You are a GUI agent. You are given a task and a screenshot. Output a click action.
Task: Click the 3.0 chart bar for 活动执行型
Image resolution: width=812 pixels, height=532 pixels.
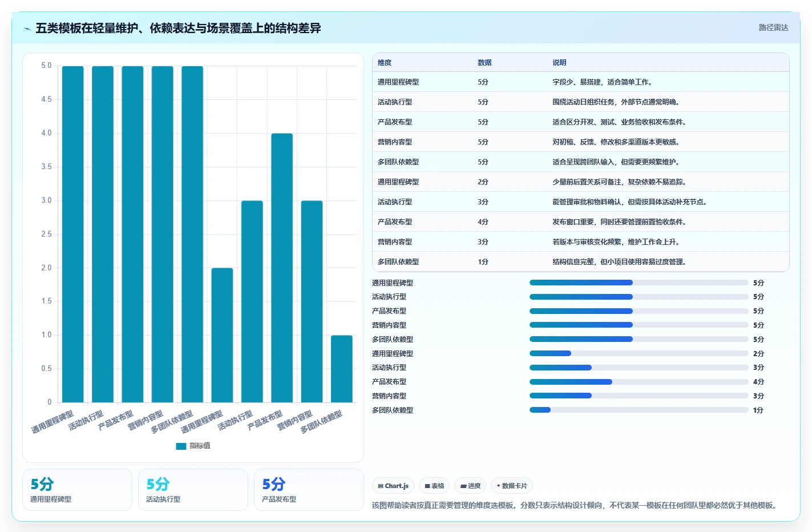tap(252, 301)
